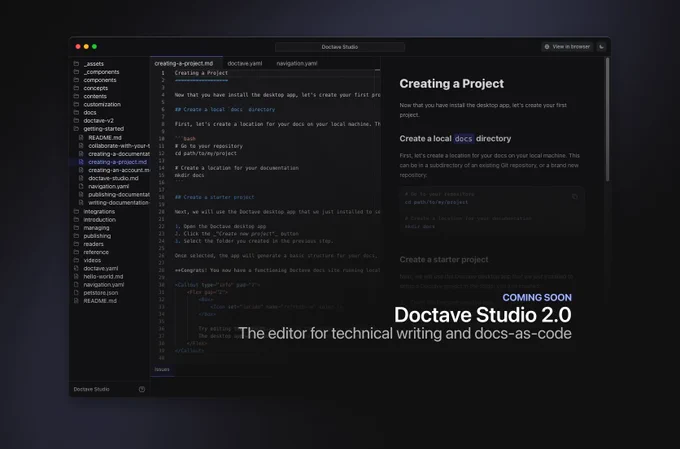Viewport: 680px width, 449px height.
Task: Open navigation.yaml inside getting-started
Action: (108, 187)
